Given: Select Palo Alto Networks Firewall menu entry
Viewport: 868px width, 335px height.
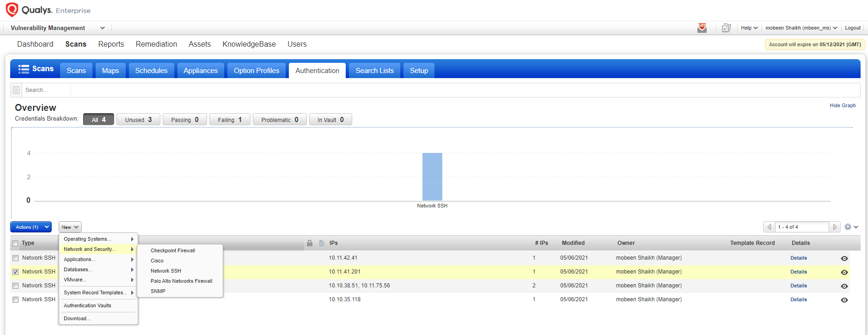Looking at the screenshot, I should click(x=181, y=281).
